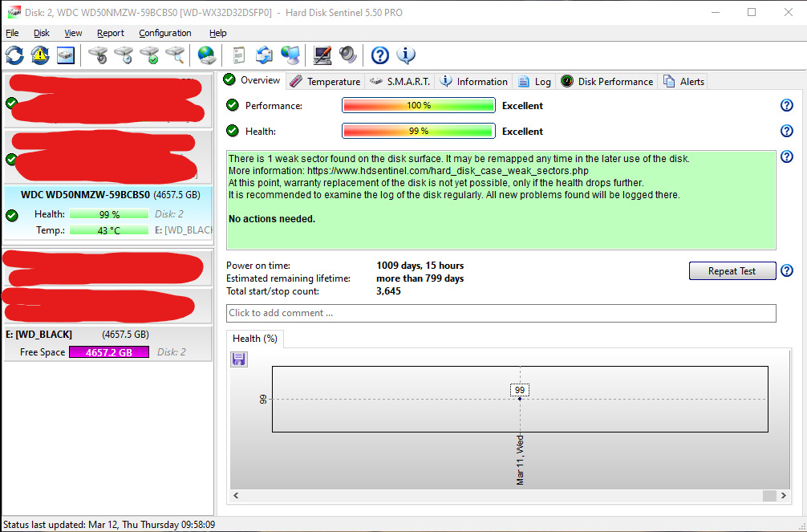Click the 'Total start/stop count:' label
Viewport: 807px width, 532px height.
point(273,291)
